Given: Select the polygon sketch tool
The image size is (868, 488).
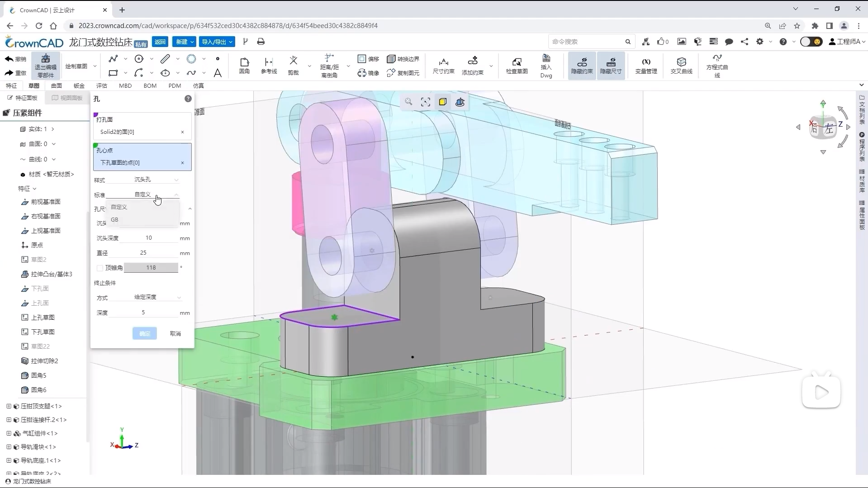Looking at the screenshot, I should [x=191, y=59].
